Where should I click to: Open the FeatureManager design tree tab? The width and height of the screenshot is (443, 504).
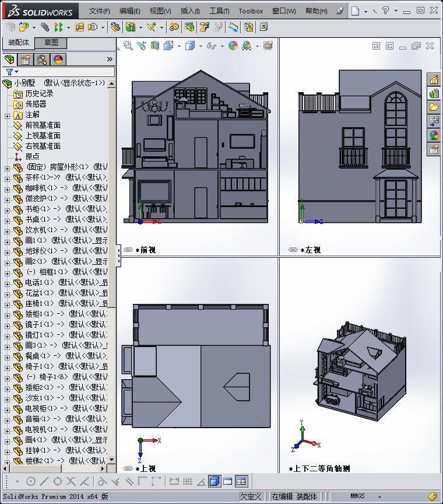(x=10, y=60)
